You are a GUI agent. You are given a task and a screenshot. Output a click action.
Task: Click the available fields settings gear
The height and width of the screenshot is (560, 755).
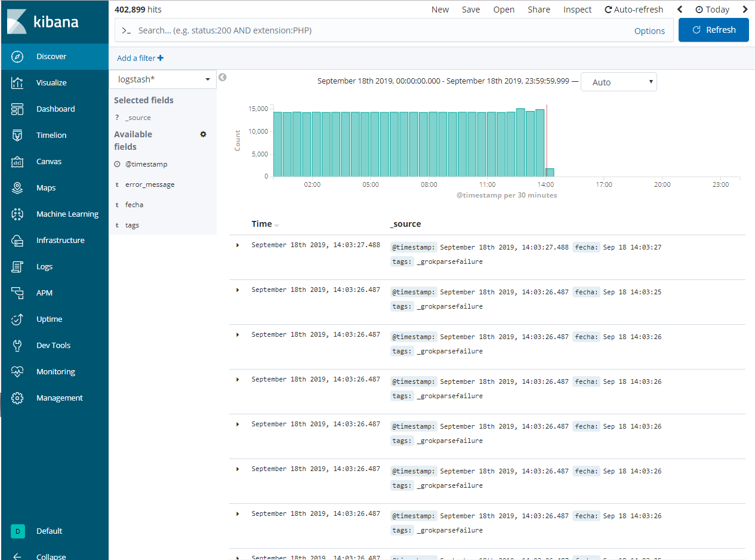[x=203, y=134]
